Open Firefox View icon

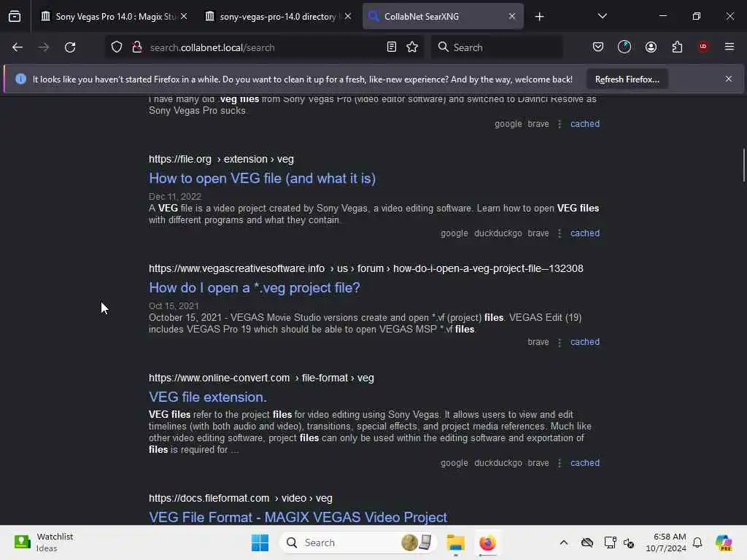pyautogui.click(x=15, y=16)
